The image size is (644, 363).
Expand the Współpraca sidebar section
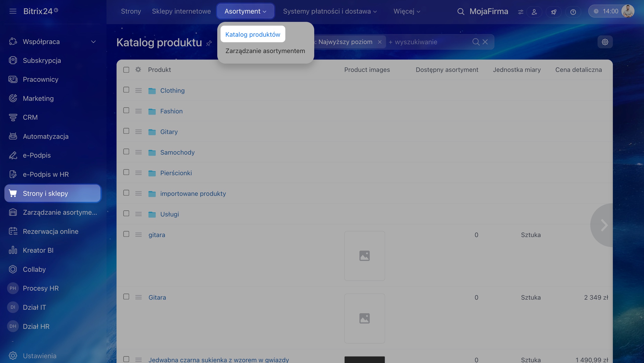point(93,42)
